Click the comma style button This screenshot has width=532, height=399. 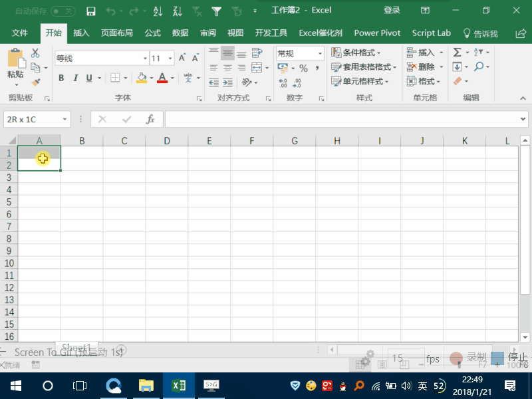click(x=317, y=68)
